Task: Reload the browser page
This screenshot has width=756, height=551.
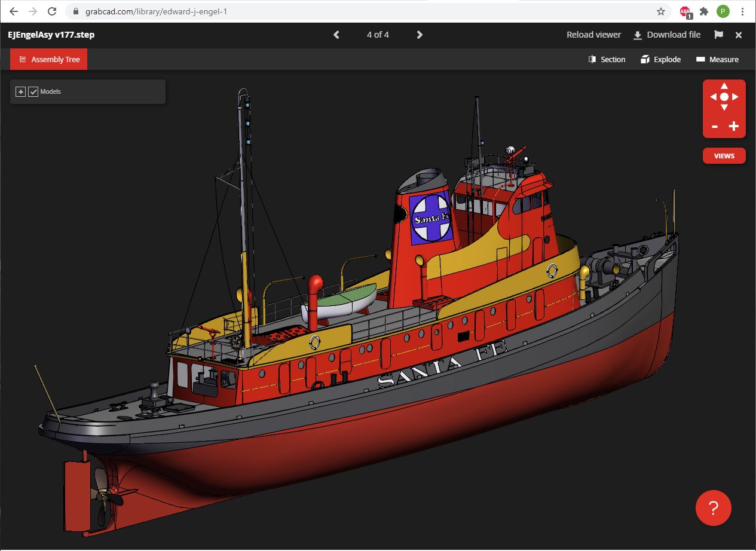Action: click(x=52, y=11)
